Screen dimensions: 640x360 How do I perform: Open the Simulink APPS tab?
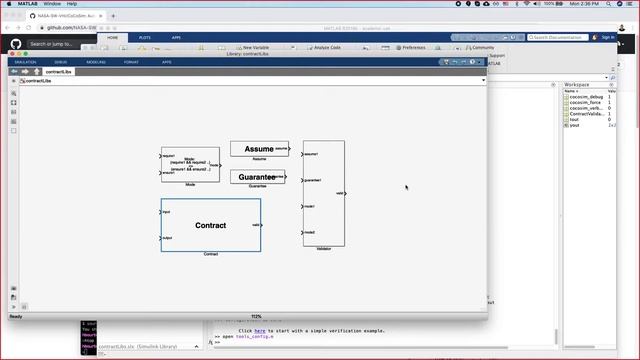(x=167, y=62)
